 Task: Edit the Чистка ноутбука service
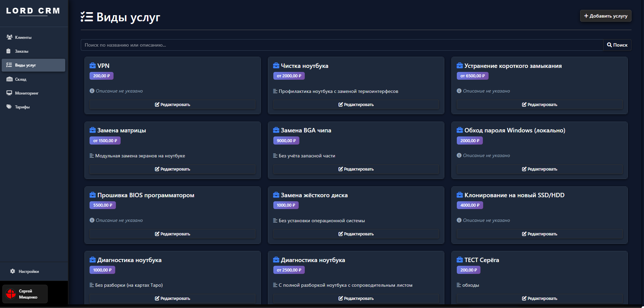[x=356, y=105]
